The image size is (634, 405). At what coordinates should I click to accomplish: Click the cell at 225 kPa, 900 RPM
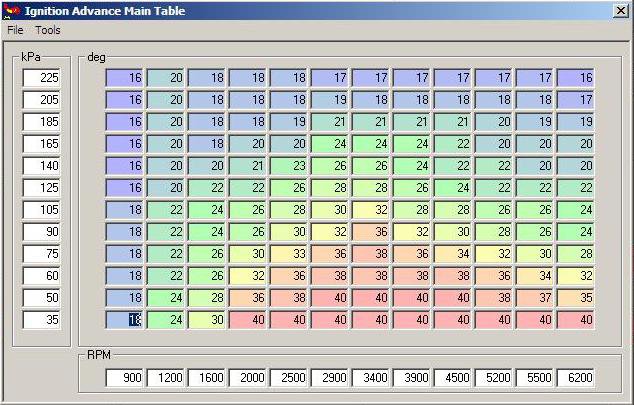click(x=125, y=78)
